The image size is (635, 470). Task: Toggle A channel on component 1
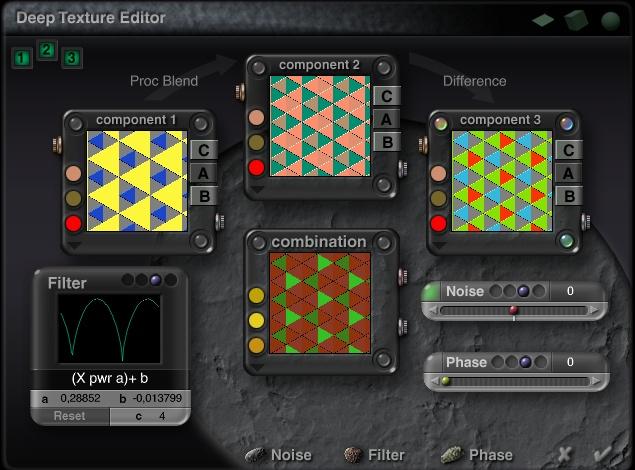coord(204,173)
